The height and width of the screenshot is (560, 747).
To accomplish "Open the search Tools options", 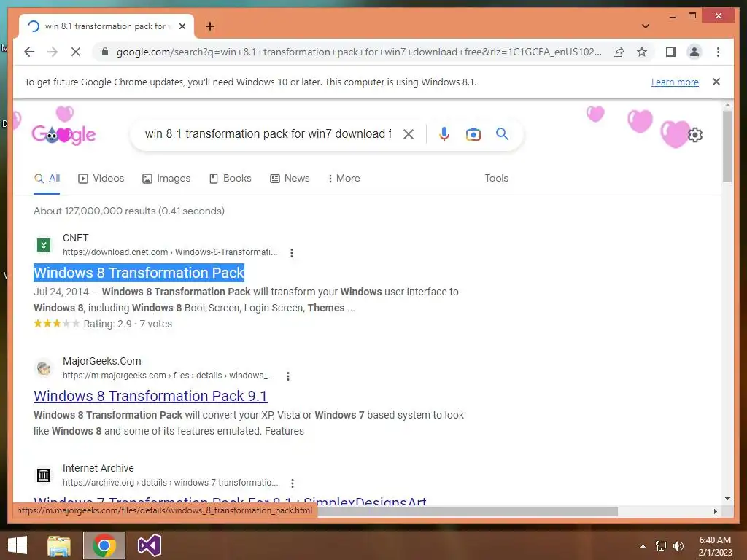I will pos(496,178).
